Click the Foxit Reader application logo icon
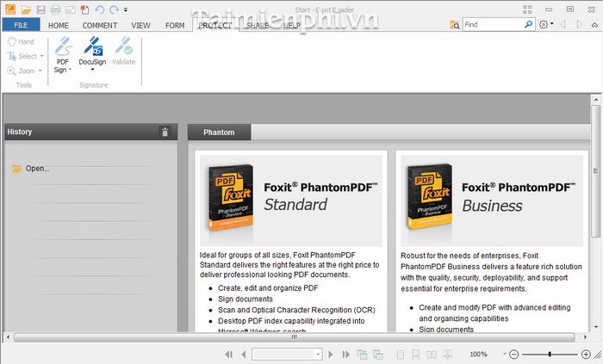This screenshot has height=364, width=603. click(10, 9)
